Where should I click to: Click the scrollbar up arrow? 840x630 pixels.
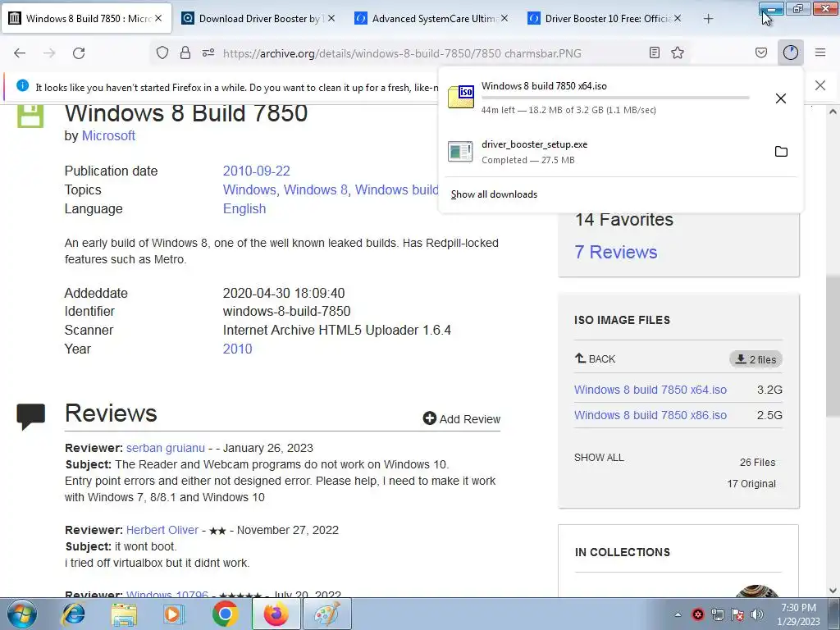[833, 112]
